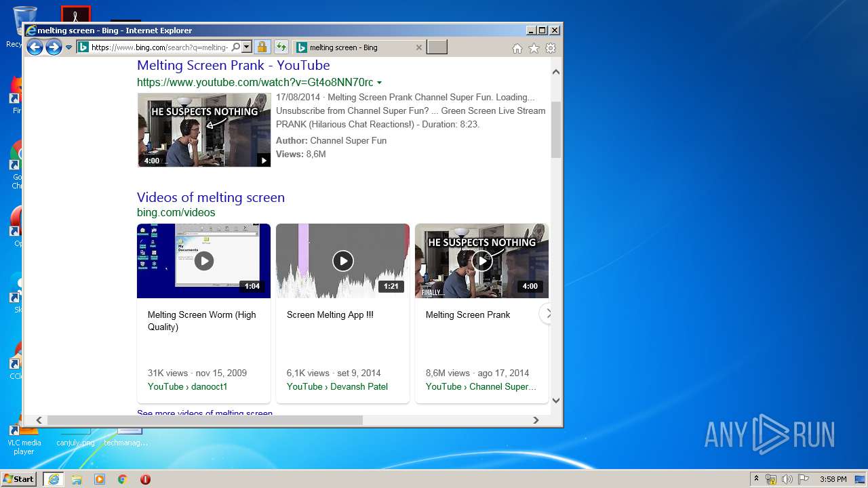This screenshot has height=488, width=868.
Task: Click the vertical scrollbar up arrow
Action: point(556,71)
